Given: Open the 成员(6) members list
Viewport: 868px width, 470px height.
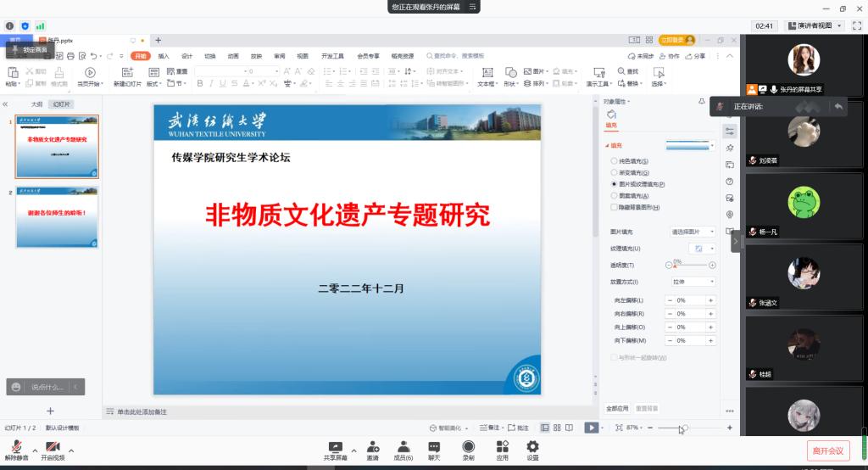Looking at the screenshot, I should point(403,446).
